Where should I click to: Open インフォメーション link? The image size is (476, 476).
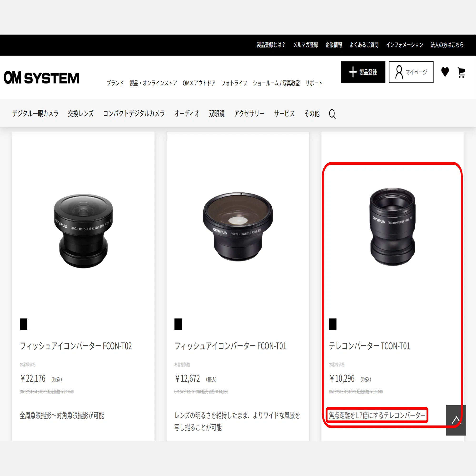click(405, 45)
